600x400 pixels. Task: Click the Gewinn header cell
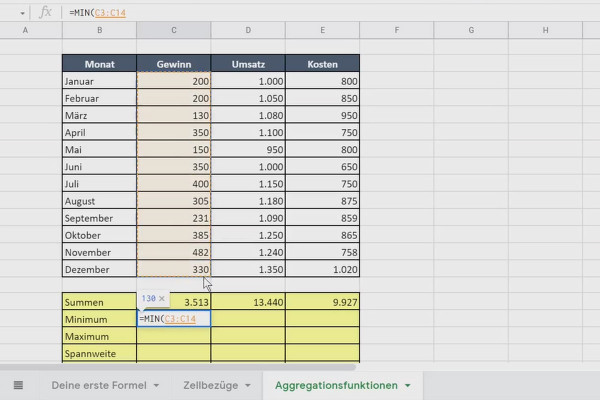[174, 64]
